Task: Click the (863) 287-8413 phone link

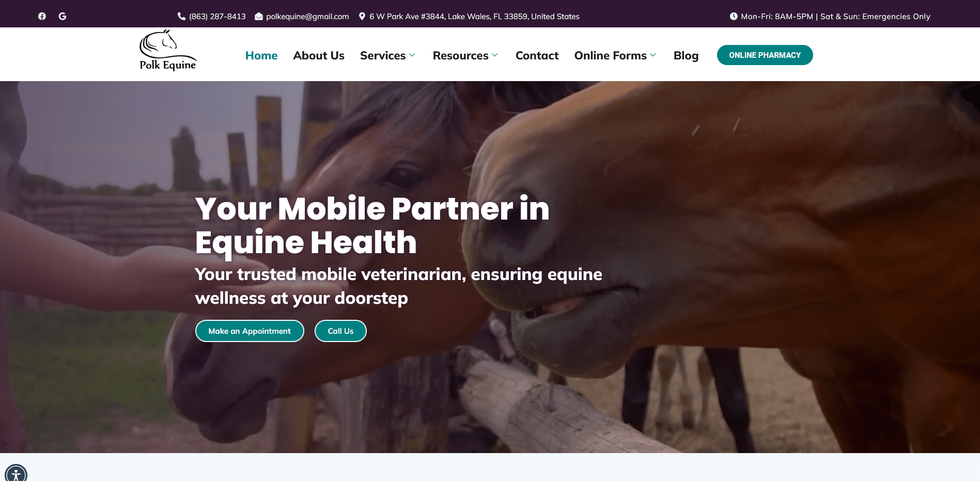Action: click(x=217, y=17)
